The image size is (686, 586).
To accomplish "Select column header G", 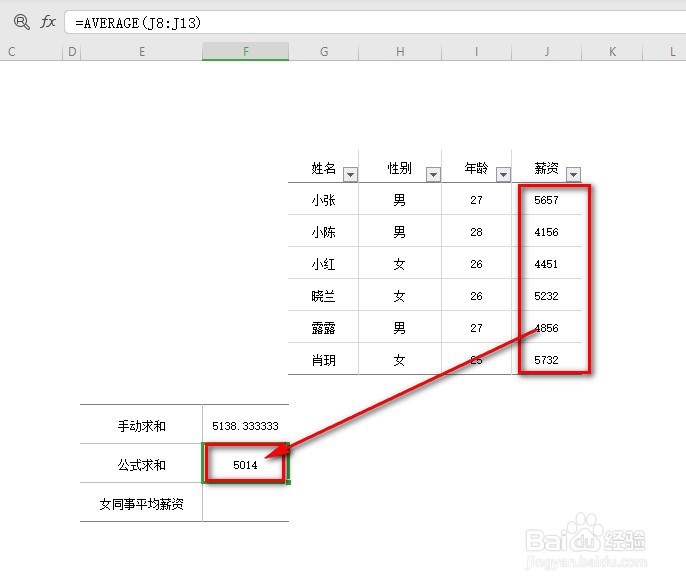I will [324, 52].
